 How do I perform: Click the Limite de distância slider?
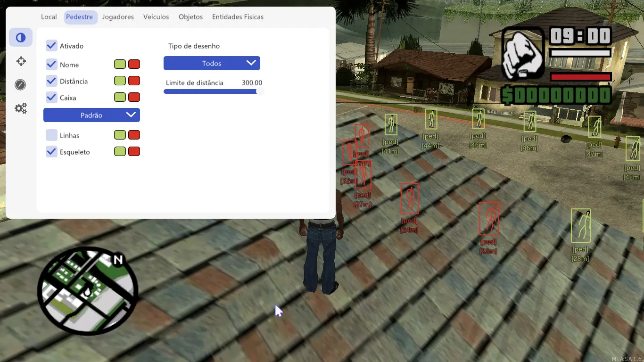pos(212,91)
